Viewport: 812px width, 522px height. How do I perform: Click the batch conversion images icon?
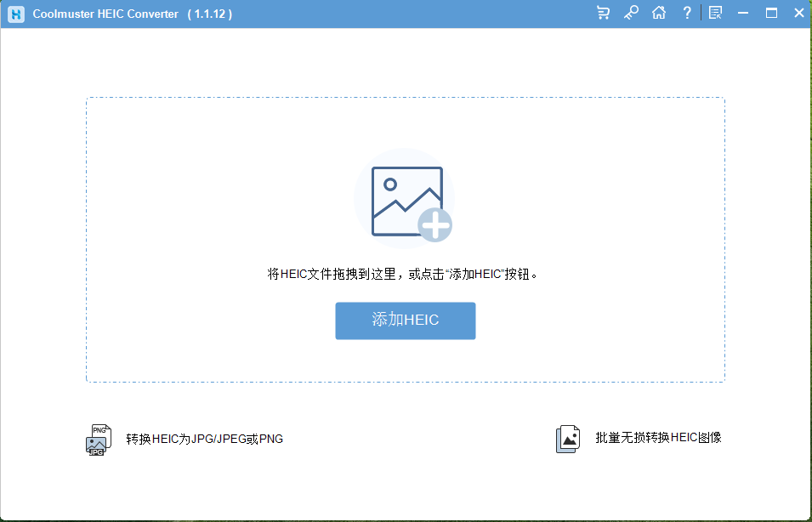[568, 440]
